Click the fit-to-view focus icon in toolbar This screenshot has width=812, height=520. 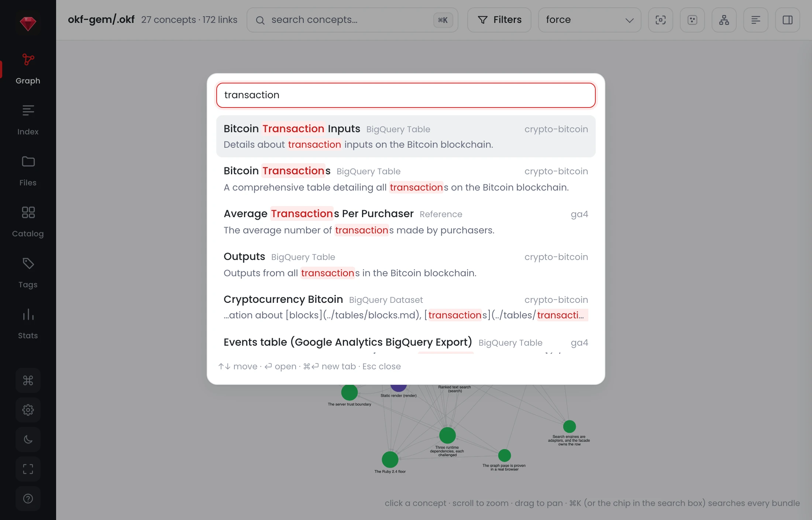[661, 20]
